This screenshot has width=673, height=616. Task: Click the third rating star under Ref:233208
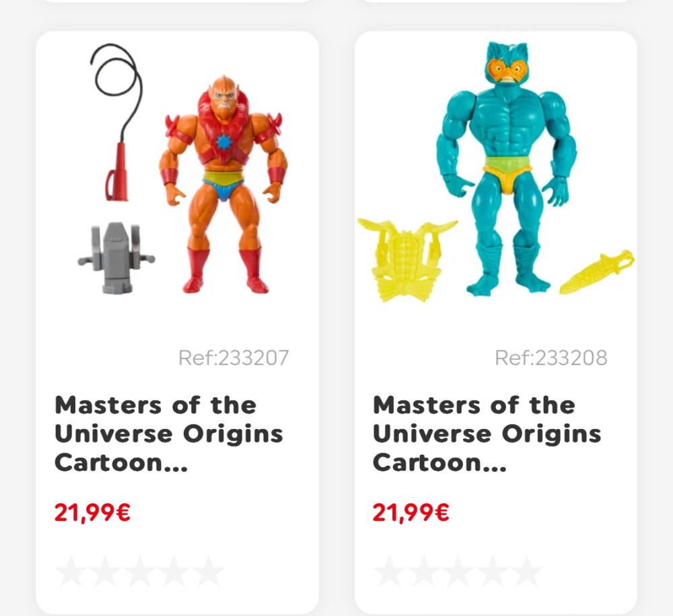pyautogui.click(x=458, y=572)
